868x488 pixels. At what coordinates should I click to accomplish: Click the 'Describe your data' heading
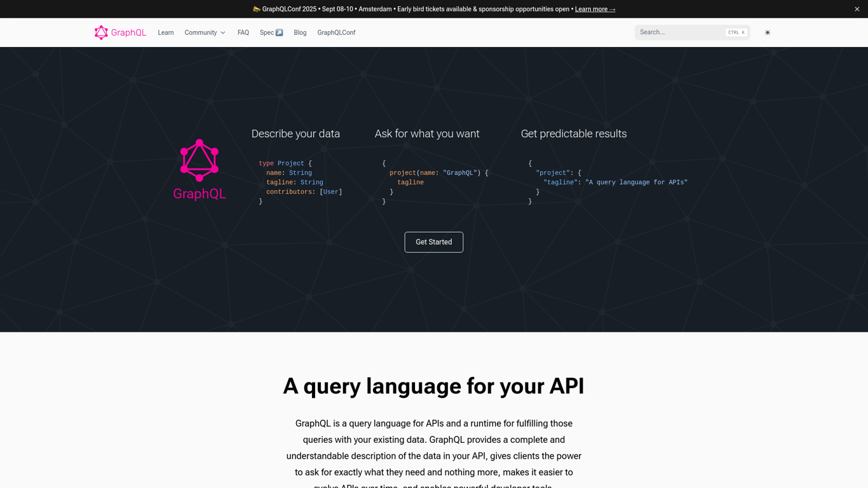295,133
